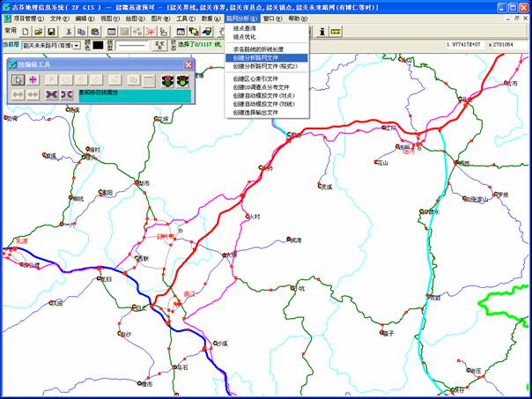Close the line edit tools panel

tap(188, 64)
